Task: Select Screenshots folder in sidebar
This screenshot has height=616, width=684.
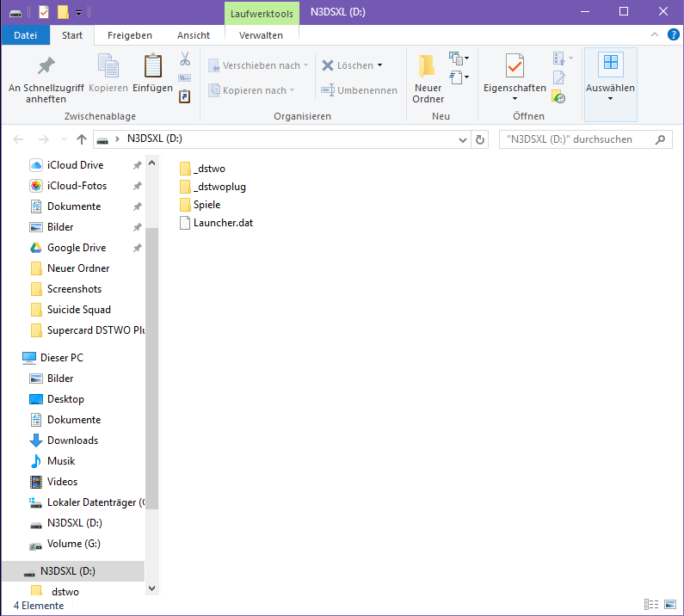Action: point(74,289)
